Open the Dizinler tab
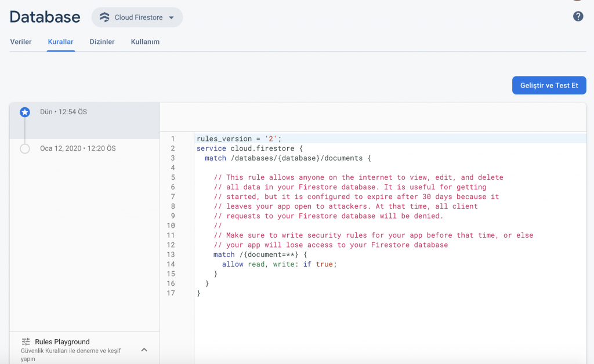The width and height of the screenshot is (594, 364). tap(102, 42)
